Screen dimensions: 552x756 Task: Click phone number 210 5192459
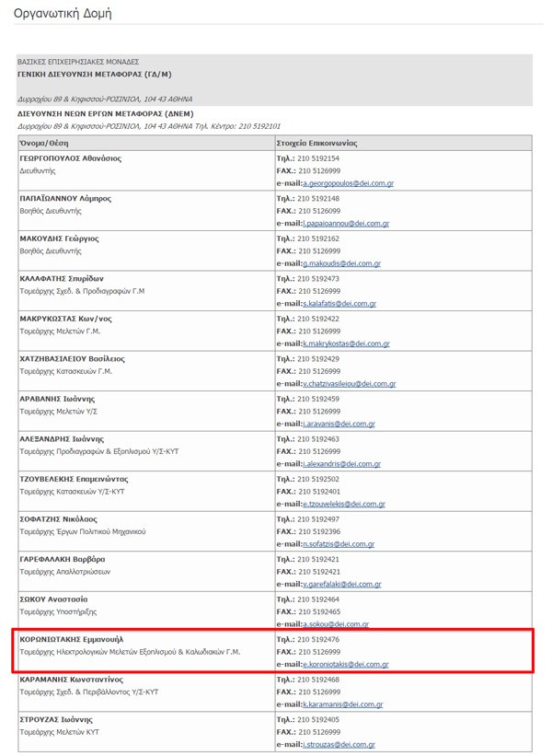[318, 399]
